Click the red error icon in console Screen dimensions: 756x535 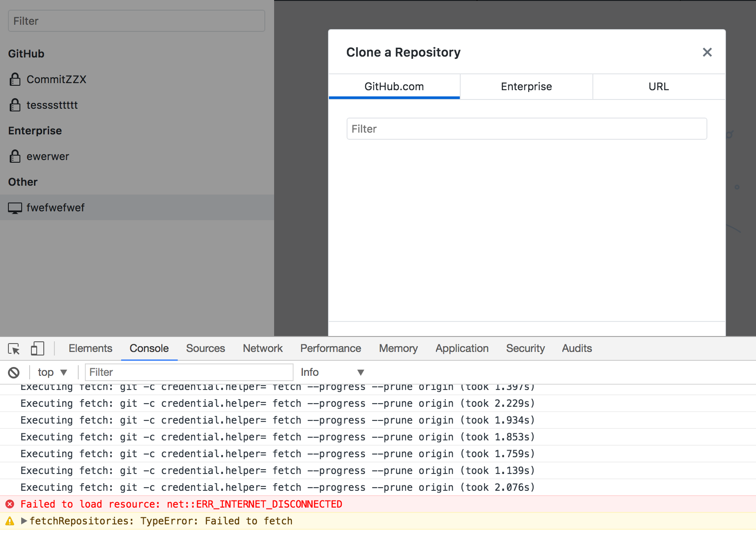coord(10,504)
